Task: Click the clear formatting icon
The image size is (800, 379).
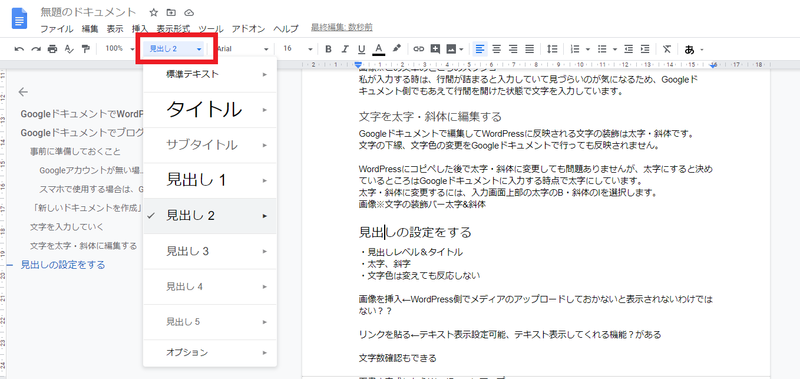Action: (x=667, y=49)
